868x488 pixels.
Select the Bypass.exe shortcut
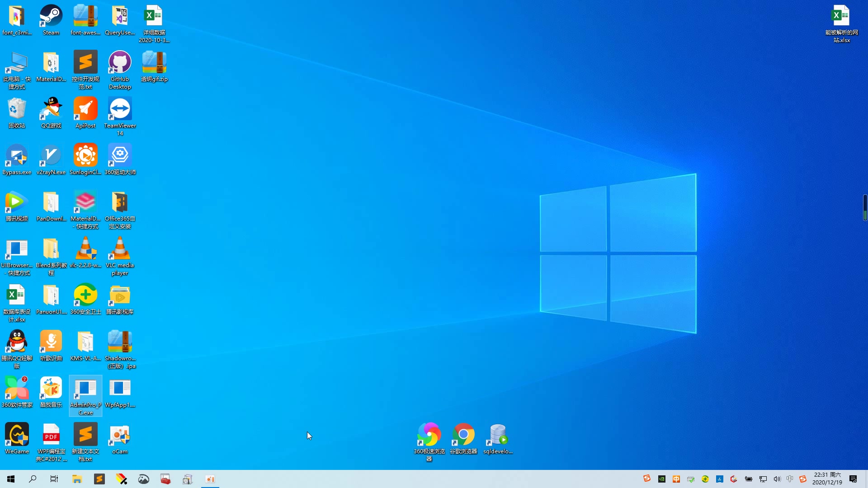point(17,160)
